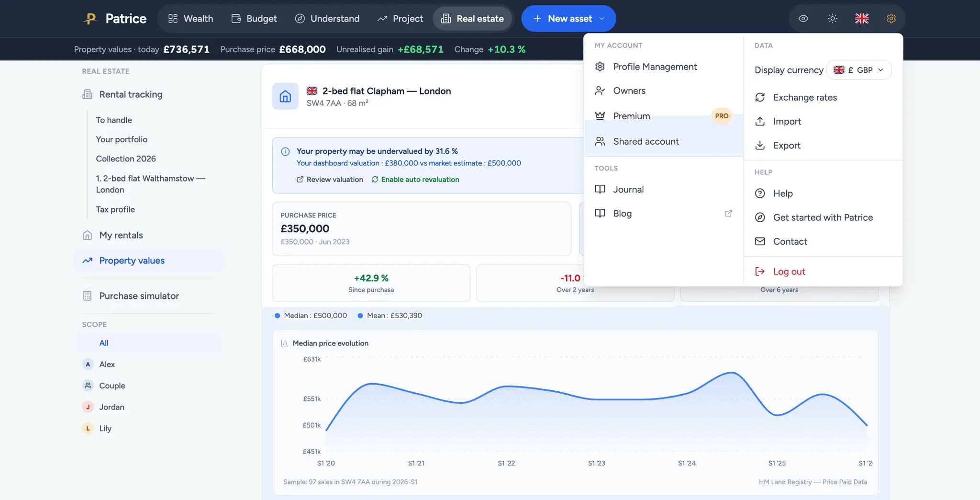Open Collection 2026
Screen dimensions: 980x500
[x=126, y=159]
